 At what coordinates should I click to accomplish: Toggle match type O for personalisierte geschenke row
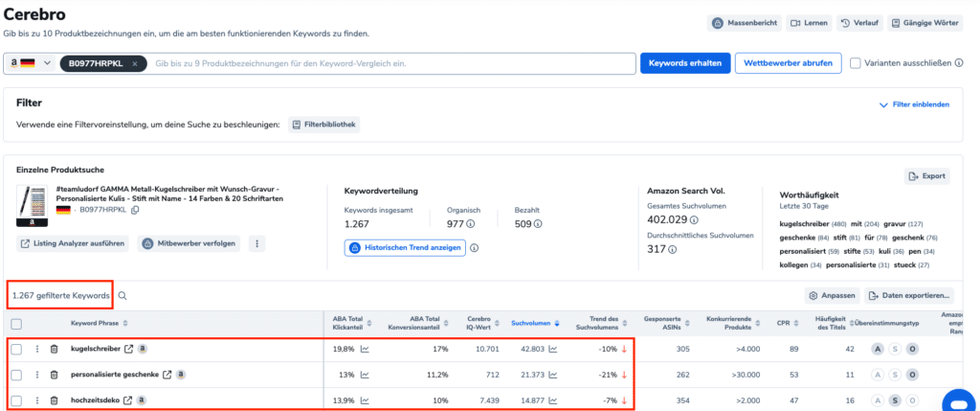click(x=912, y=375)
